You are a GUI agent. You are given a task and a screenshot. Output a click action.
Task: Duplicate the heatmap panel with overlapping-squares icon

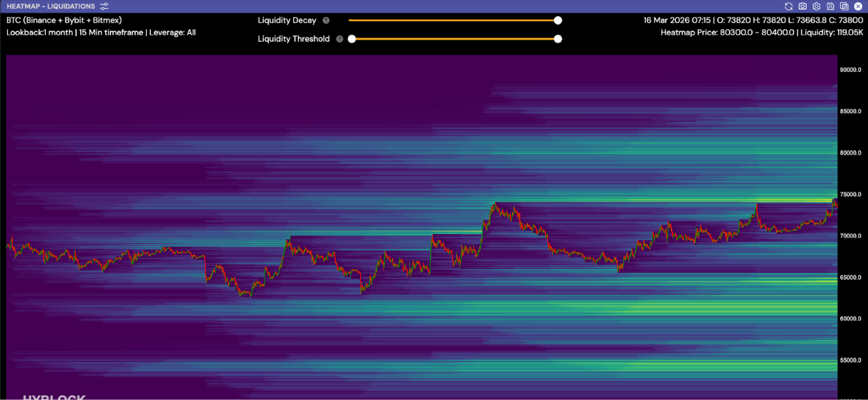pyautogui.click(x=844, y=6)
